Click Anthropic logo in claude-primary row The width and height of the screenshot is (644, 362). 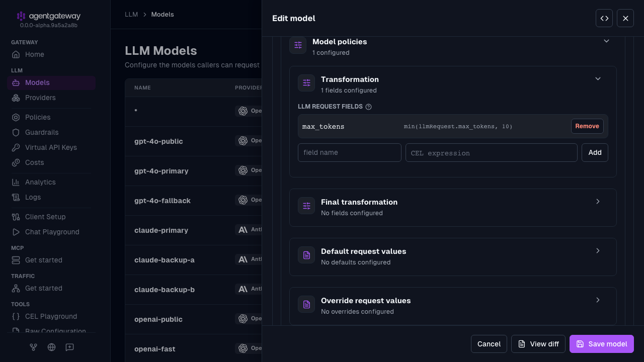coord(243,229)
